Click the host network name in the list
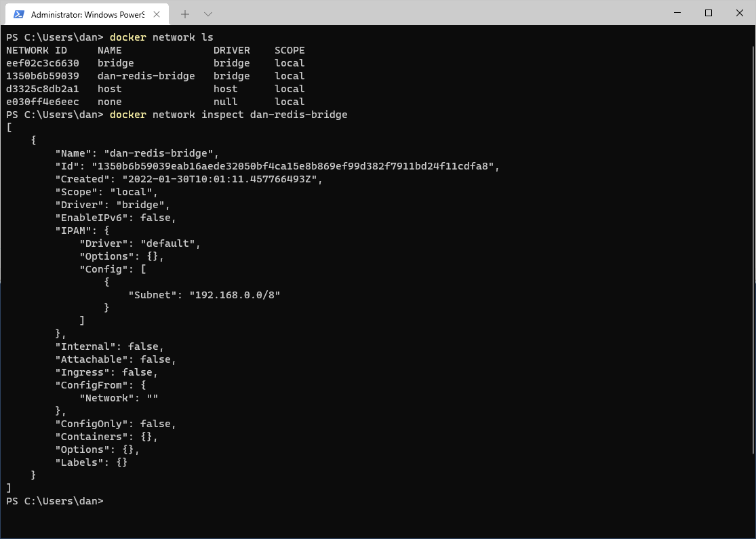 (109, 89)
